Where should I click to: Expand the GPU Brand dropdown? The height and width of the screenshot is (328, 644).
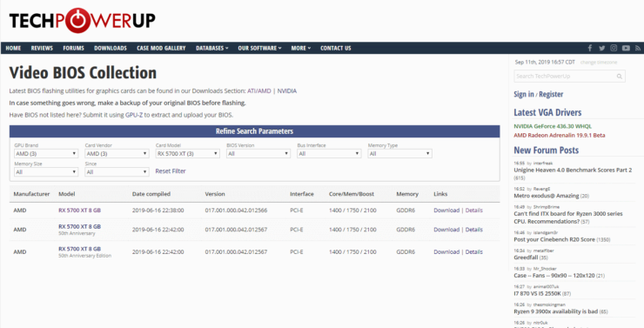46,153
